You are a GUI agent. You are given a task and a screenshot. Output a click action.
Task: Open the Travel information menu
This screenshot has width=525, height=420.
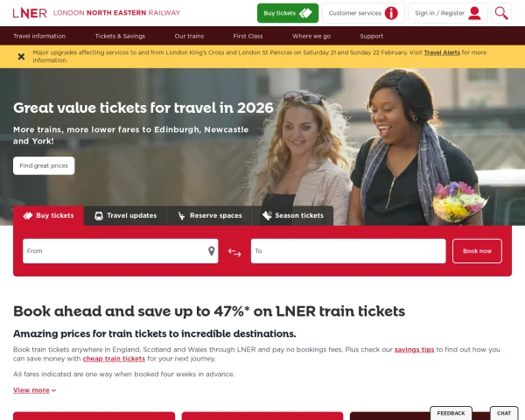tap(39, 36)
